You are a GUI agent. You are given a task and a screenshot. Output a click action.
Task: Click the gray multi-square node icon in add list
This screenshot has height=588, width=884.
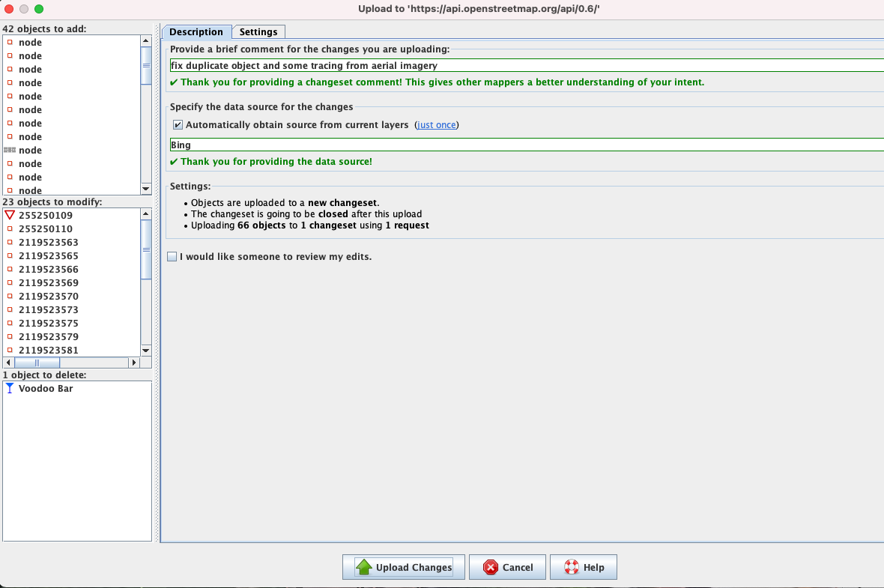coord(10,151)
